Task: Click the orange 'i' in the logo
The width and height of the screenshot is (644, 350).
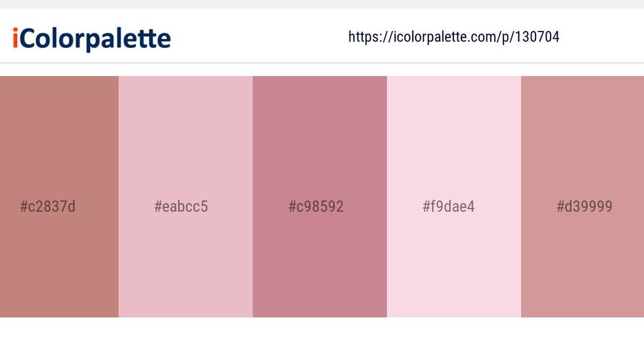Action: (14, 39)
